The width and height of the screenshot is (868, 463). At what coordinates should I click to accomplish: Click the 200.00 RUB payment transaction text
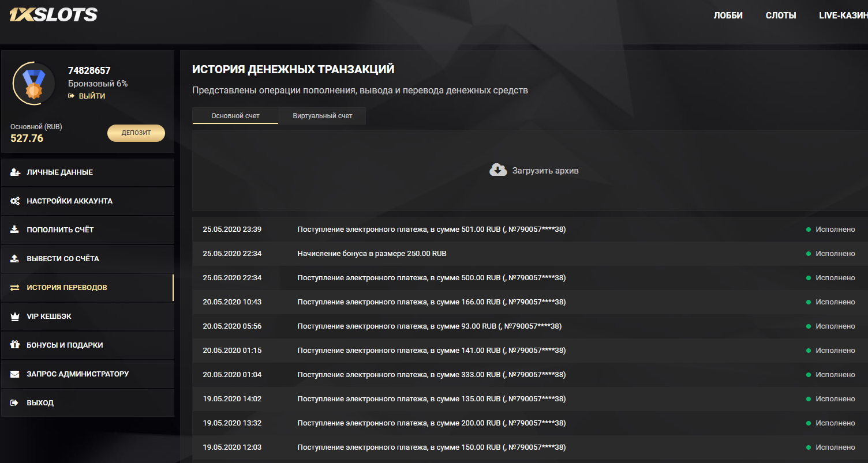432,423
